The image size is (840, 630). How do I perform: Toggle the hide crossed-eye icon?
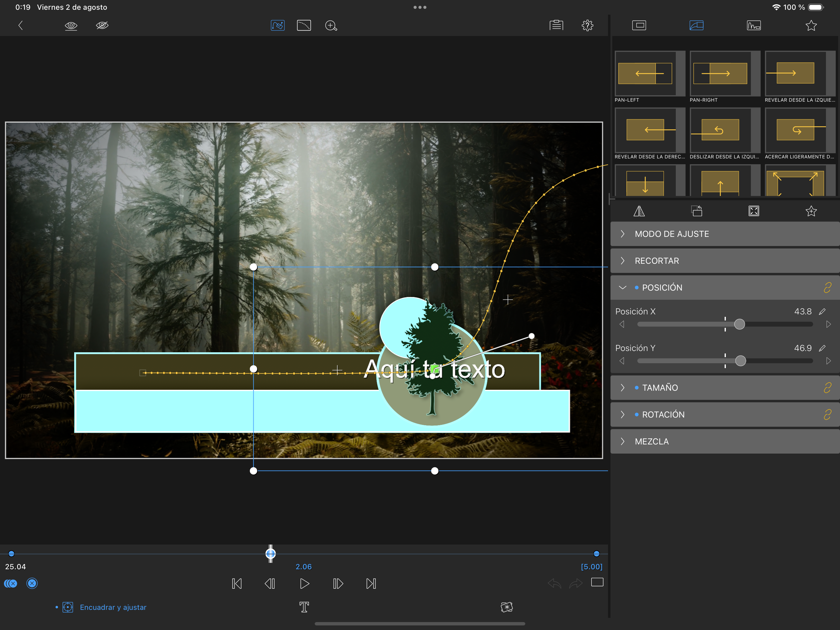click(102, 25)
